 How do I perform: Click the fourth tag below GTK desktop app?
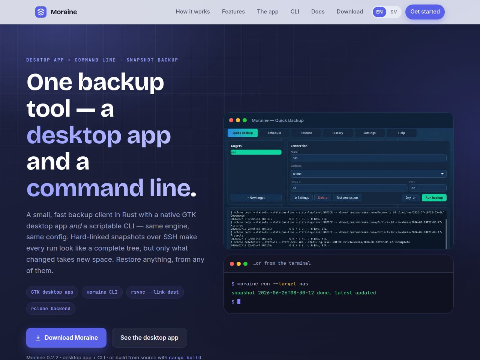pyautogui.click(x=51, y=308)
